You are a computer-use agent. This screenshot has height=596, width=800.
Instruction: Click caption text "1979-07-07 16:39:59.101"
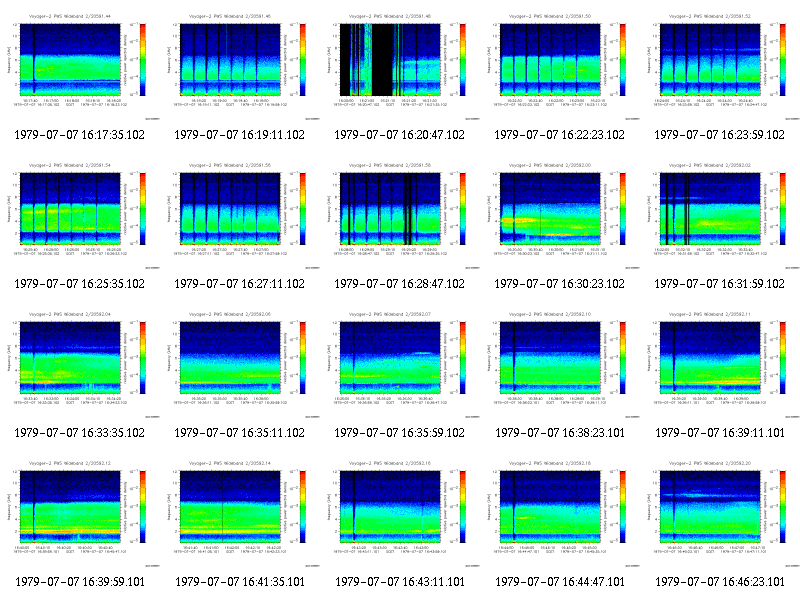point(80,582)
